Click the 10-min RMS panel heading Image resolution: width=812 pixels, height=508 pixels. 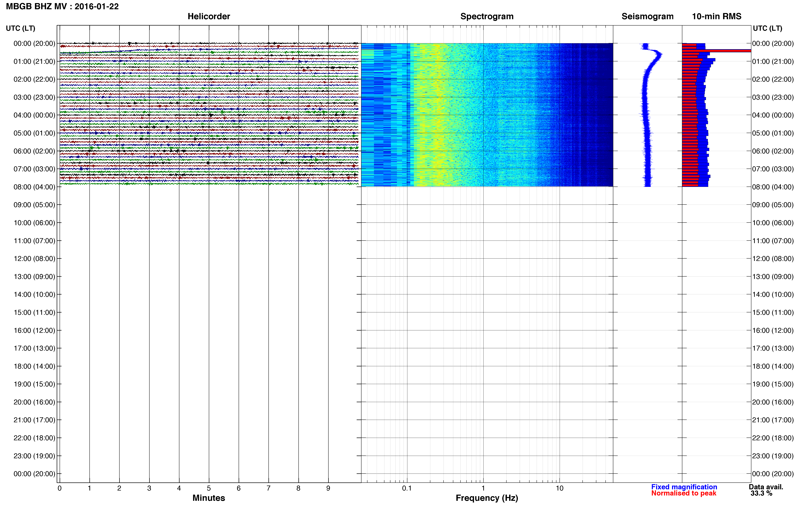716,16
